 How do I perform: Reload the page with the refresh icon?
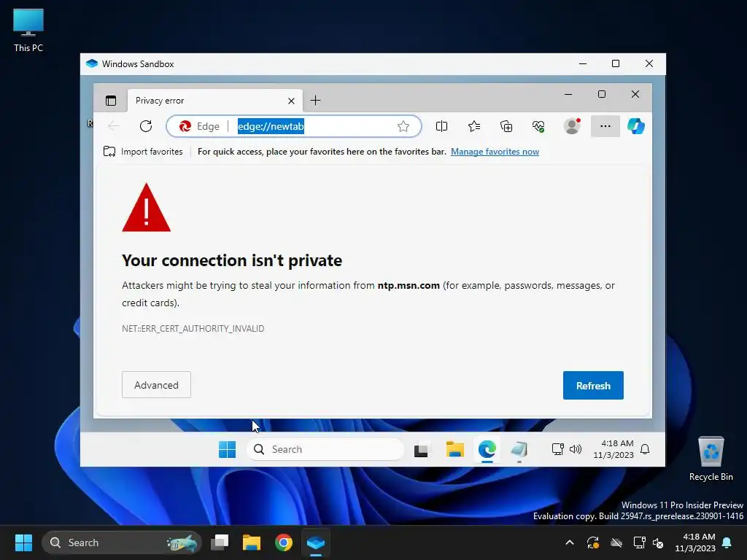[x=146, y=126]
